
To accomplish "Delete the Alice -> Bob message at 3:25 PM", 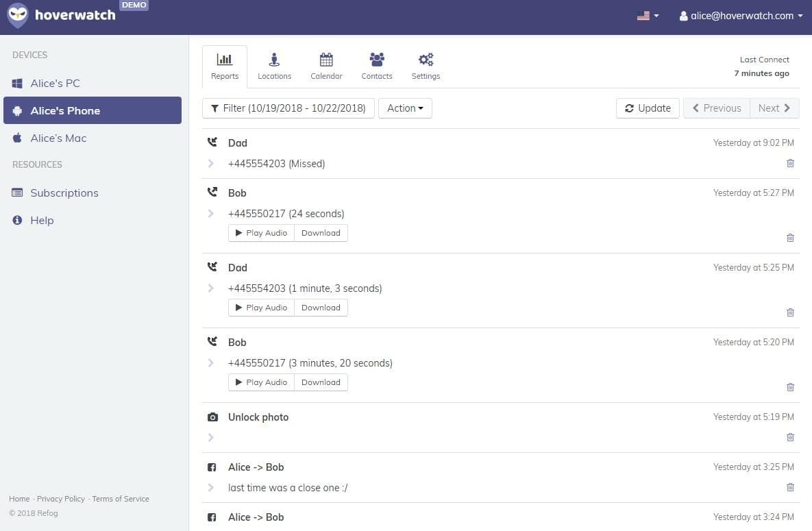I will (x=790, y=487).
